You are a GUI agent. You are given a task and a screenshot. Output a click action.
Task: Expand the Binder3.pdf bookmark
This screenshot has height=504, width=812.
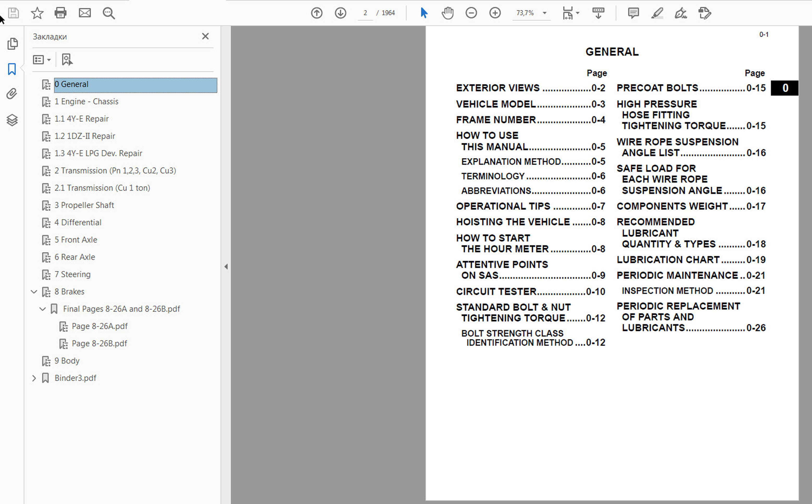(34, 378)
